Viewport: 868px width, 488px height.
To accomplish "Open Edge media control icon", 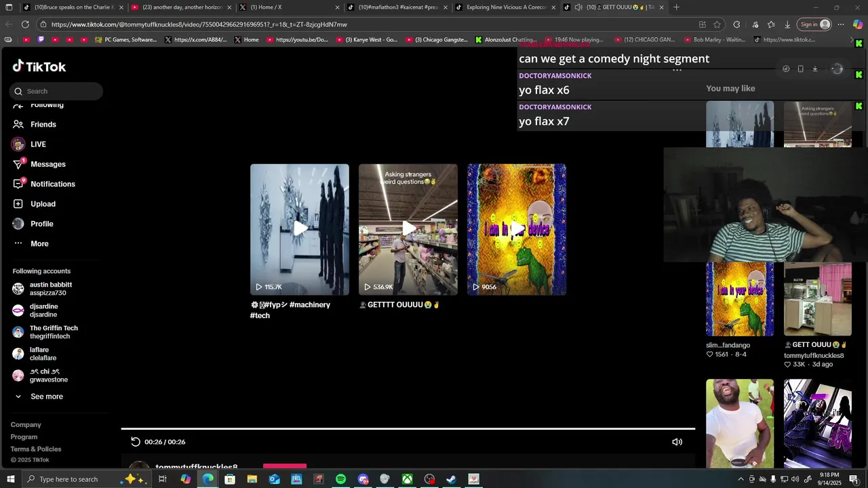I will click(x=755, y=24).
